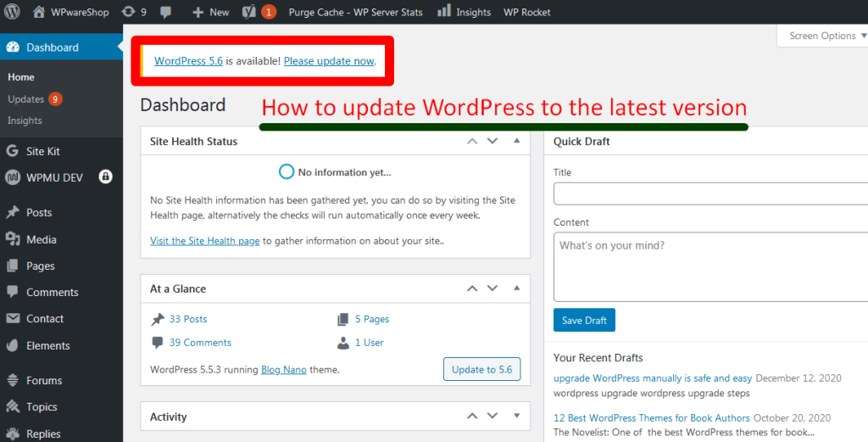The image size is (868, 442).
Task: Click the WordPress 5.6 link in notice
Action: point(188,61)
